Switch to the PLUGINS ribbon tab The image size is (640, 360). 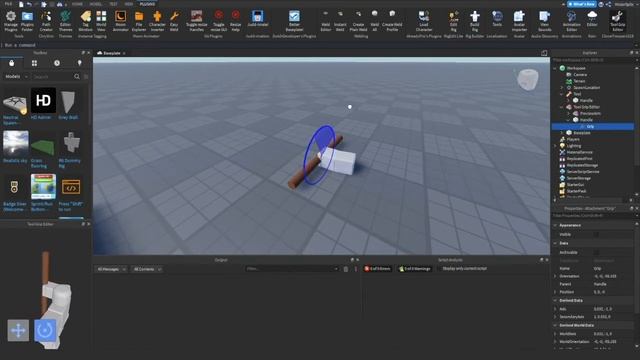pyautogui.click(x=147, y=4)
